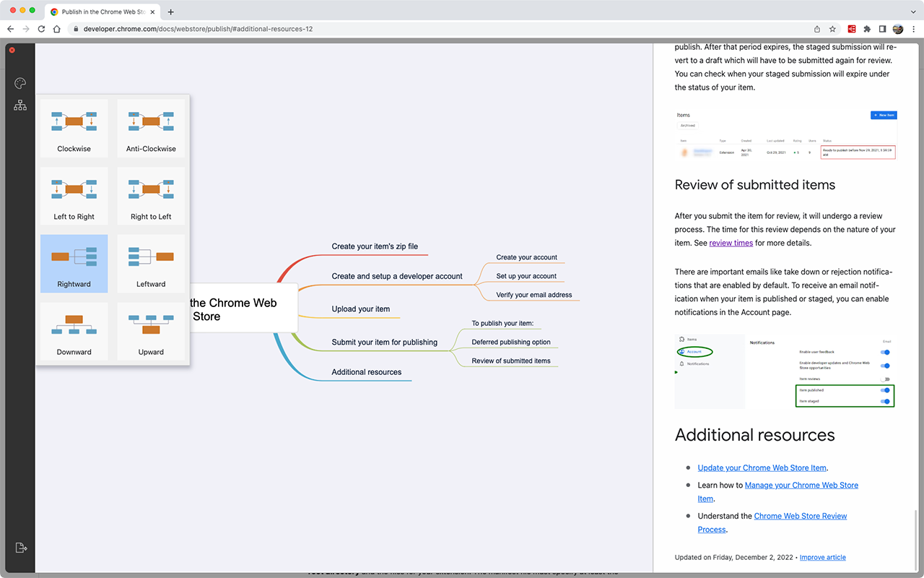Screen dimensions: 924x578
Task: Switch to Publish in the Chrome Web Store tab
Action: click(x=103, y=12)
